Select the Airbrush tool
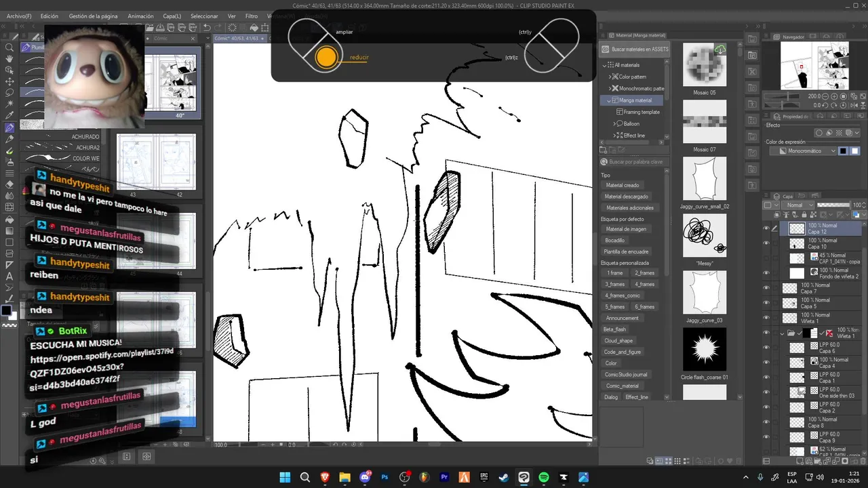This screenshot has width=868, height=488. [9, 161]
